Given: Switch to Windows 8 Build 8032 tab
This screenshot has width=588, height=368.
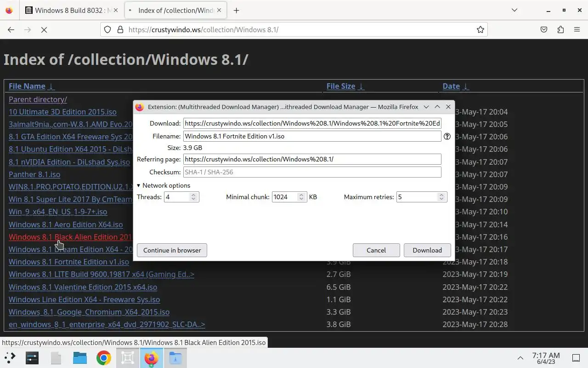Looking at the screenshot, I should tap(71, 10).
